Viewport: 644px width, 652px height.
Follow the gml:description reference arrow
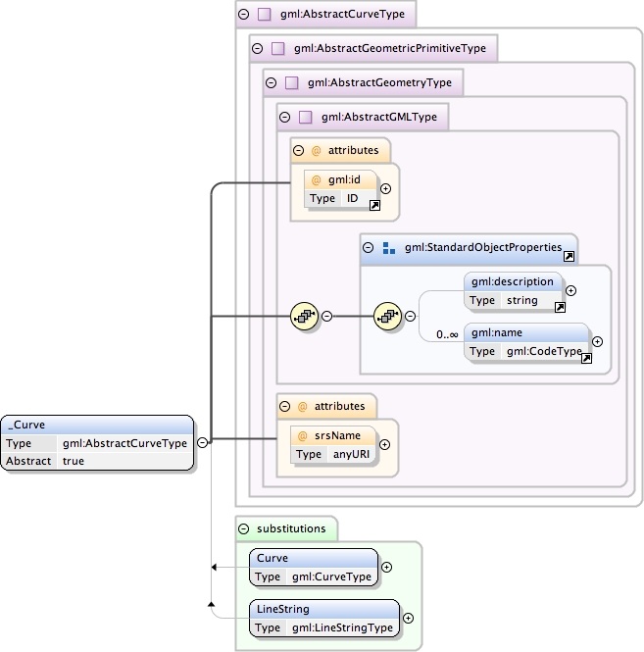560,307
